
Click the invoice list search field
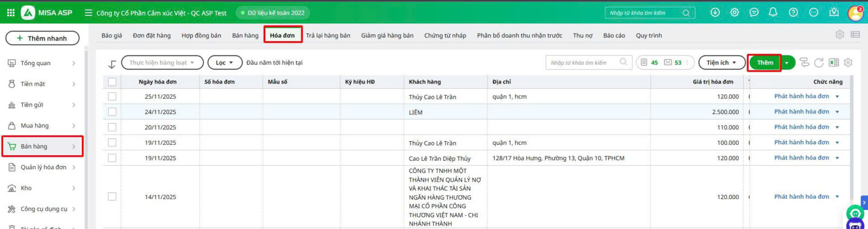pos(583,63)
